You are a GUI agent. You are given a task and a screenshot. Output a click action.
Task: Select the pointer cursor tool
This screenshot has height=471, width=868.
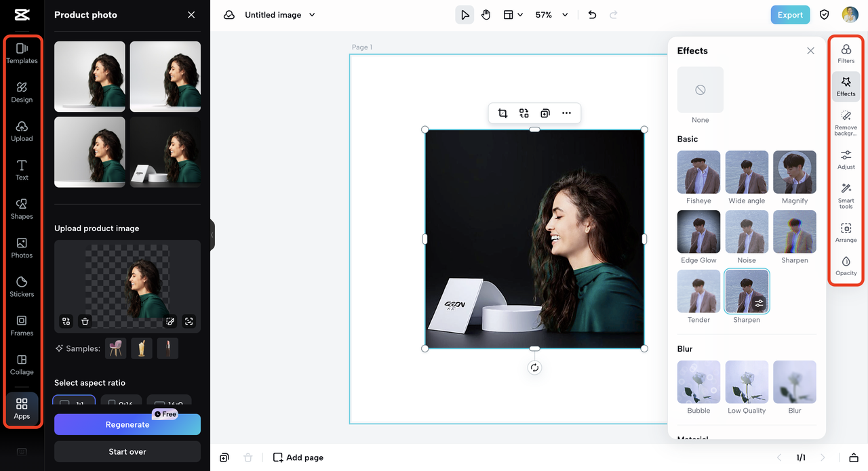point(465,15)
